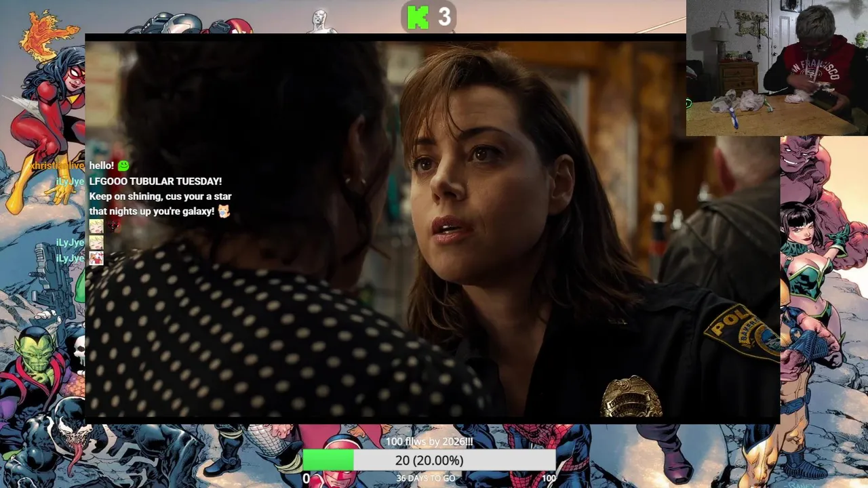Open the streamer webcam feed thumbnail

coord(777,68)
